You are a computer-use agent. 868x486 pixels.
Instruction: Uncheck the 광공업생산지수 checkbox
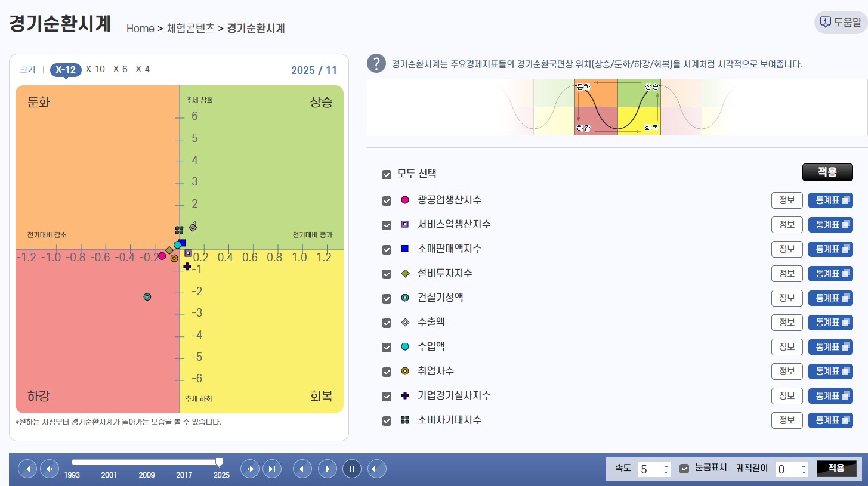click(x=387, y=200)
